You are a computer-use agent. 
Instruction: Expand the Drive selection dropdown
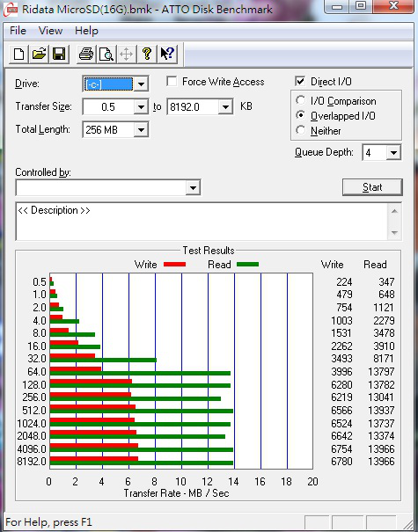point(141,84)
